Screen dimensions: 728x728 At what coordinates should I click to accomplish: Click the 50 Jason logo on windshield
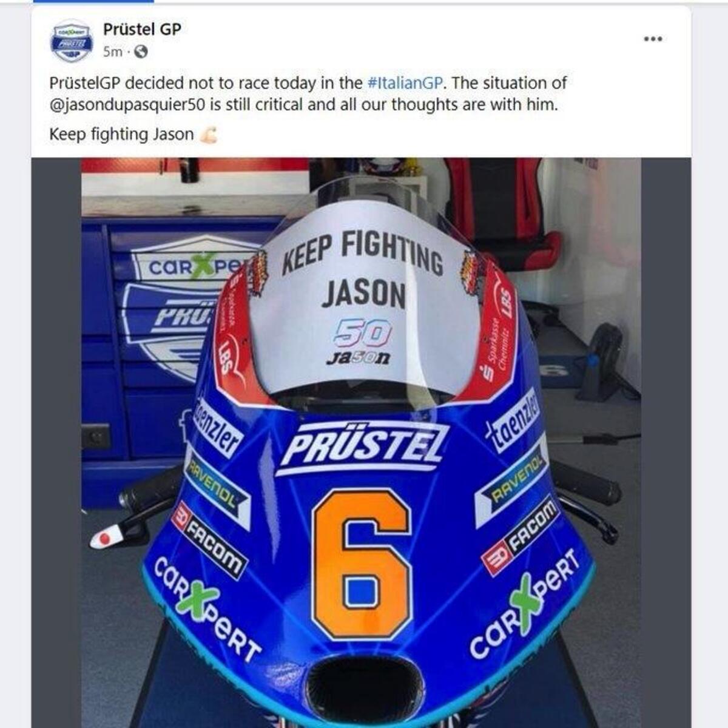pyautogui.click(x=362, y=342)
